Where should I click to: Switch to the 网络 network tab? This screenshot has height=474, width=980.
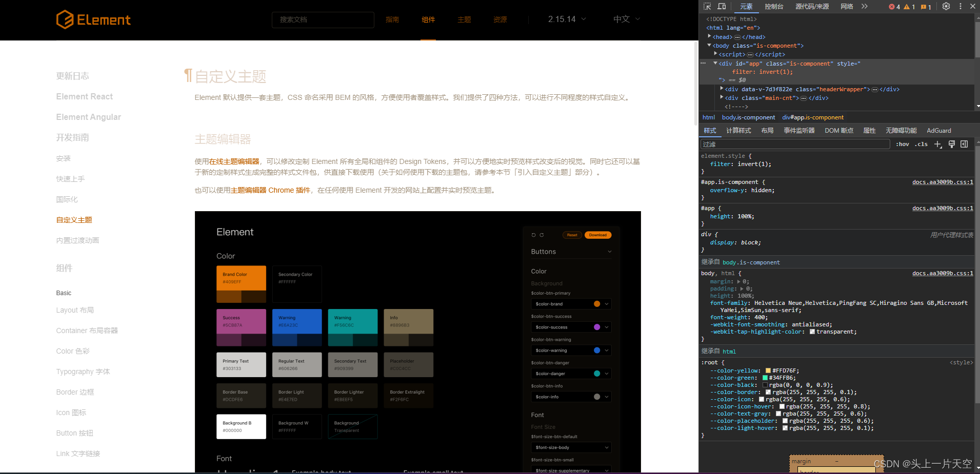point(847,7)
